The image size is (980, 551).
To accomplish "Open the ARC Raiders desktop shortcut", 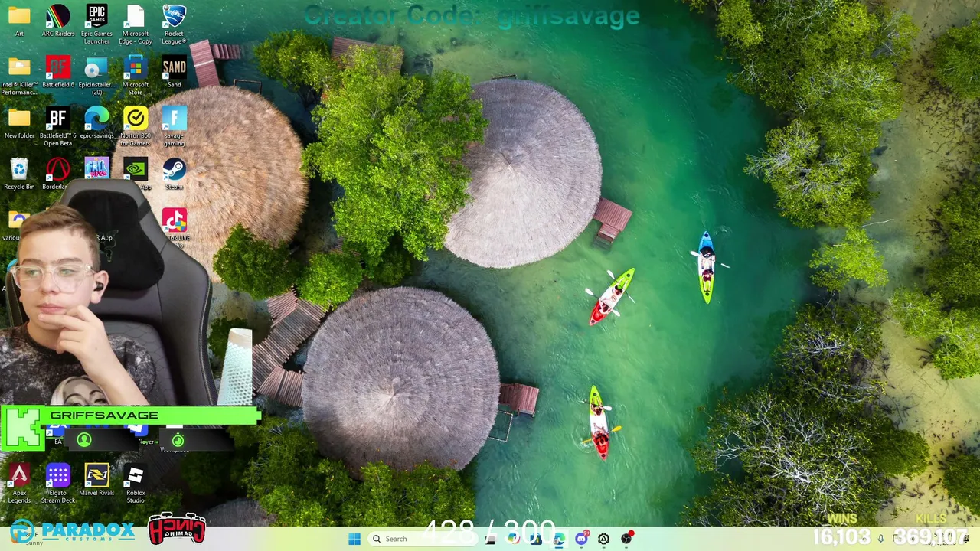I will (58, 21).
